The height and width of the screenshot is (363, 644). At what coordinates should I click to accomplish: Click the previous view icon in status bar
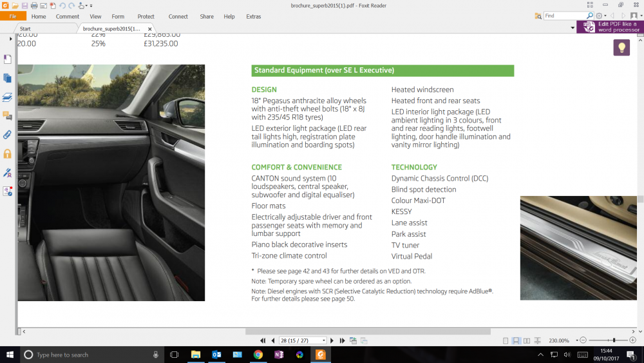pos(353,340)
